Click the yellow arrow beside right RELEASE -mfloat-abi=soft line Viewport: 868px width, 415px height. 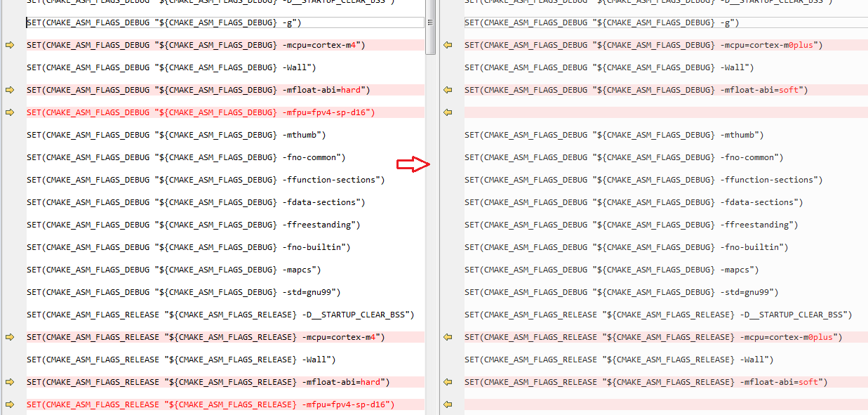[448, 382]
